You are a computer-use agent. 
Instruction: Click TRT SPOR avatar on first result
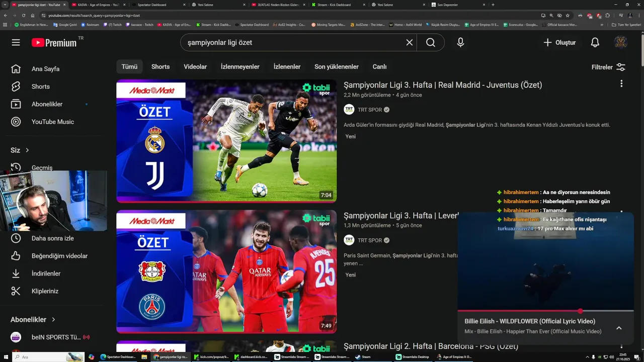click(349, 110)
